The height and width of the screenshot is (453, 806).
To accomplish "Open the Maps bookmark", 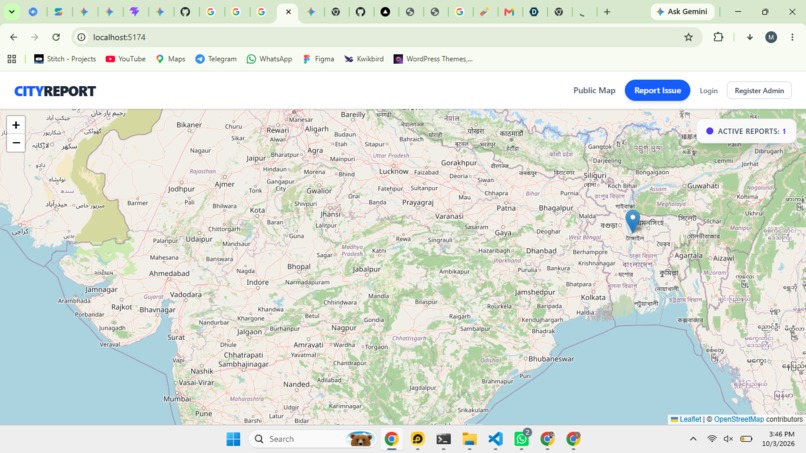I will 170,59.
